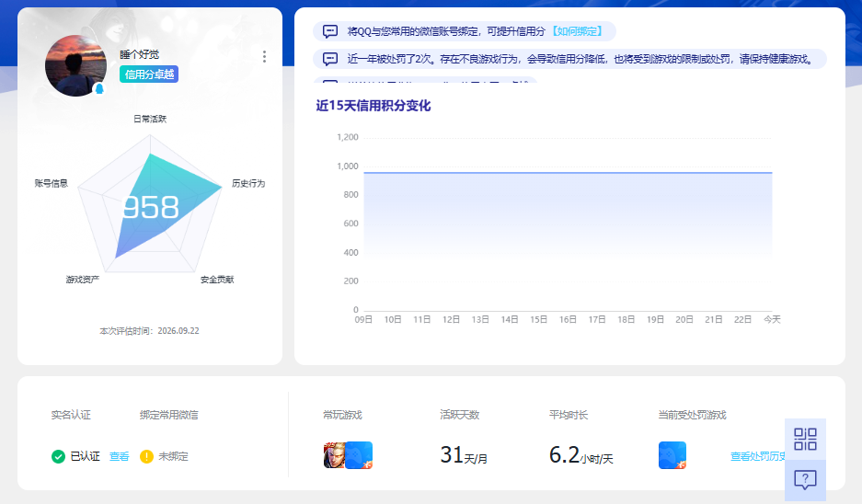Click the 账号信息 radar label
Image resolution: width=862 pixels, height=504 pixels.
point(52,183)
